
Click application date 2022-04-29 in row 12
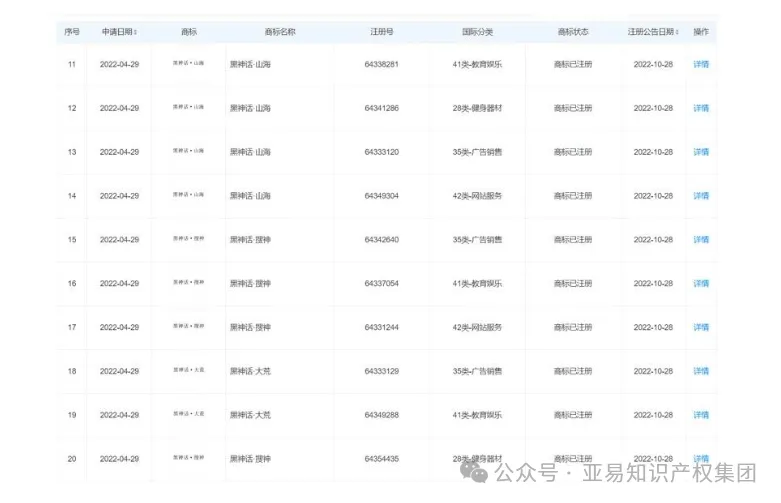[x=119, y=108]
